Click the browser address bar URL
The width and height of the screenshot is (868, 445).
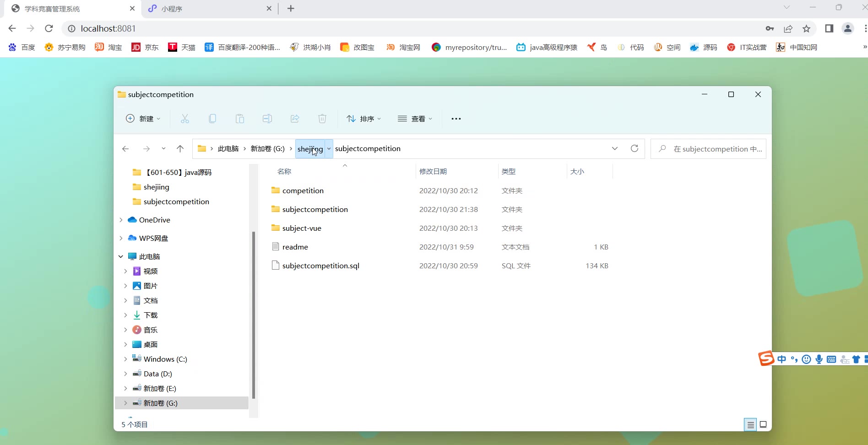(x=108, y=29)
